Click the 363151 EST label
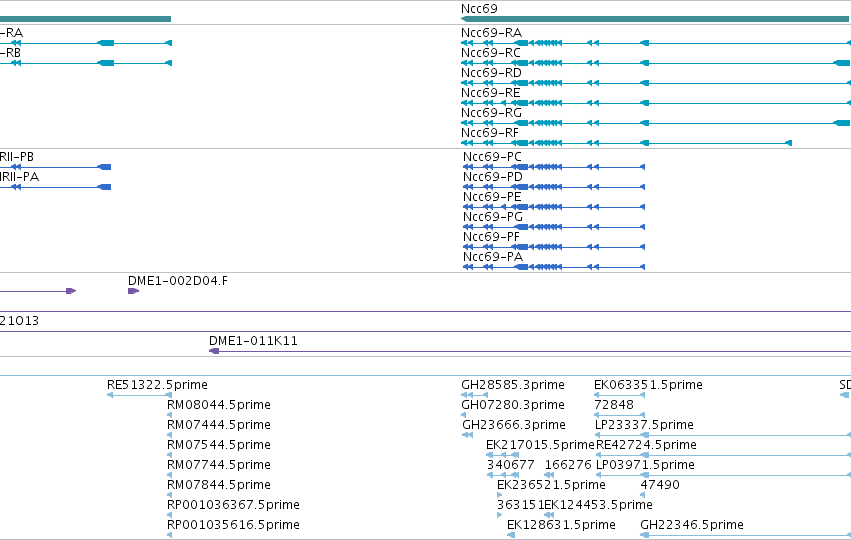The height and width of the screenshot is (540, 851). pos(520,505)
